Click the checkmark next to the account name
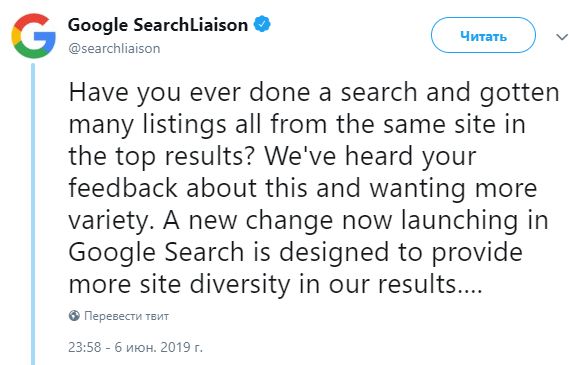569x365 pixels. (262, 25)
